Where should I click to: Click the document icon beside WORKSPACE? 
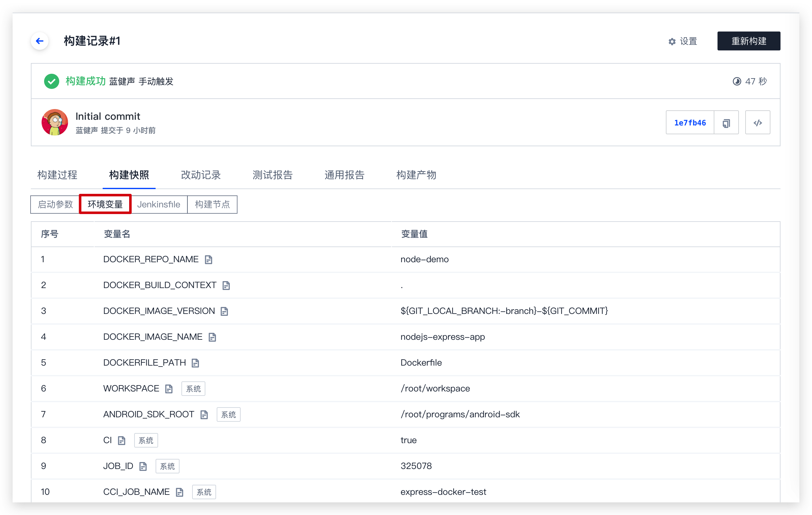point(169,389)
